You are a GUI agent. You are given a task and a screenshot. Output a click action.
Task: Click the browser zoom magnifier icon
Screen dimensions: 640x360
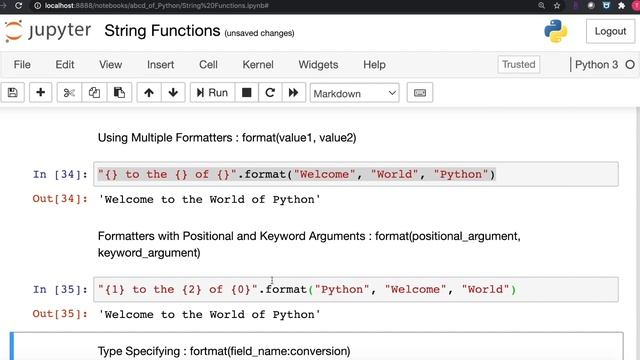542,6
